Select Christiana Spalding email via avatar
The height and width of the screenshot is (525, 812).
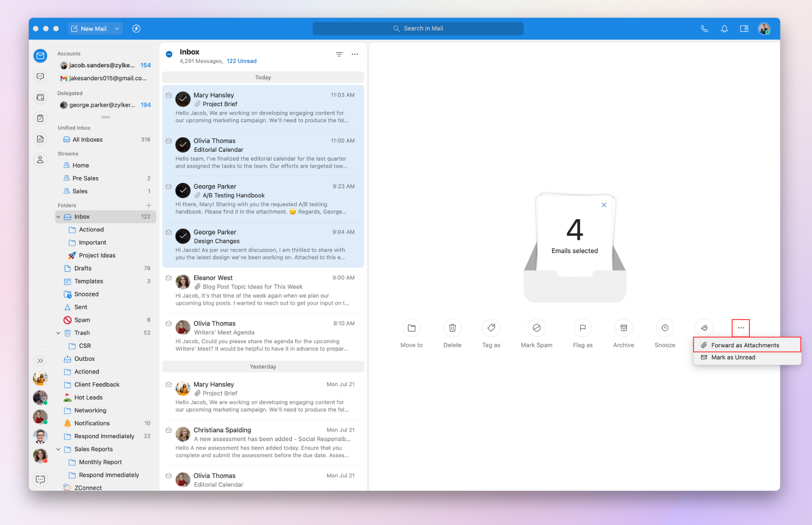183,434
